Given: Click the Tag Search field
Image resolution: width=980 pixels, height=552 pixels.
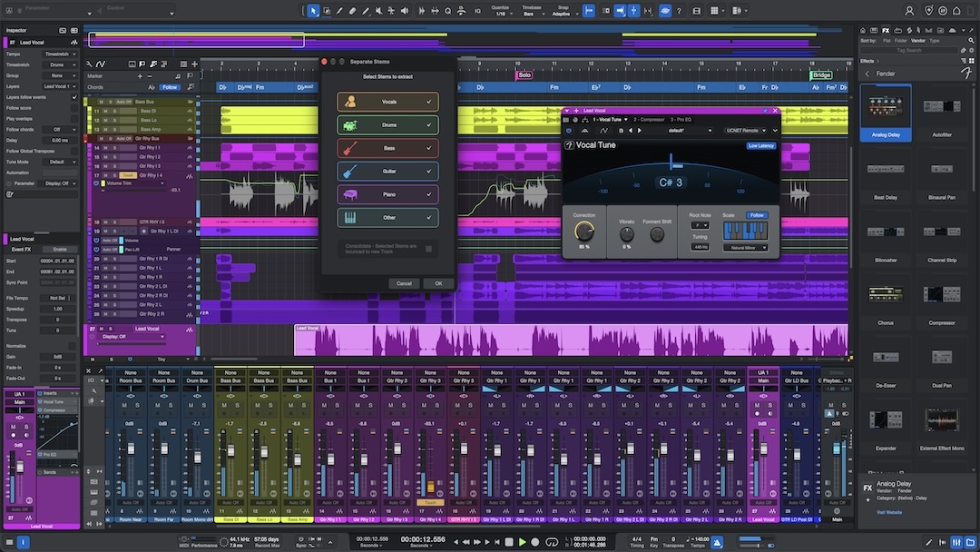Looking at the screenshot, I should tap(908, 50).
